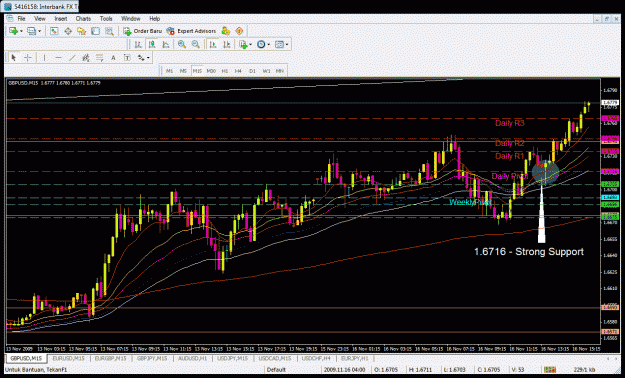Switch to line chart display
Image resolution: width=625 pixels, height=378 pixels.
[x=165, y=45]
